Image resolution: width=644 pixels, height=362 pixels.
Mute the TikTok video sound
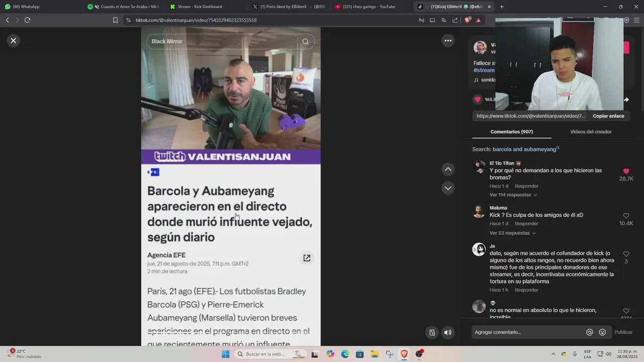tap(448, 332)
